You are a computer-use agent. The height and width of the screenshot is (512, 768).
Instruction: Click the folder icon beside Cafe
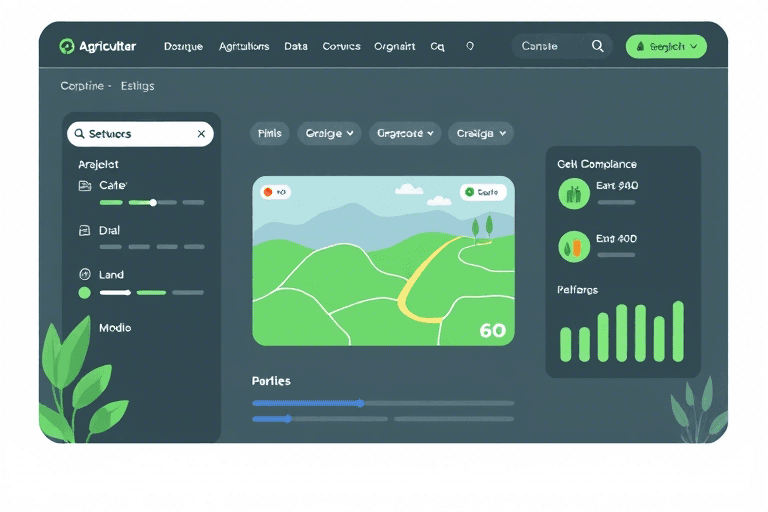click(x=84, y=186)
